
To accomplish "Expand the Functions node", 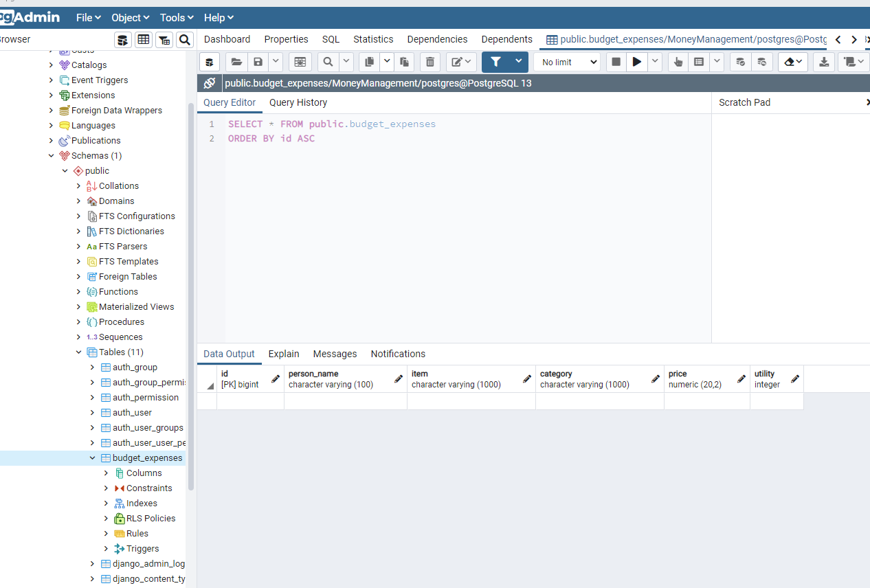I will [78, 292].
